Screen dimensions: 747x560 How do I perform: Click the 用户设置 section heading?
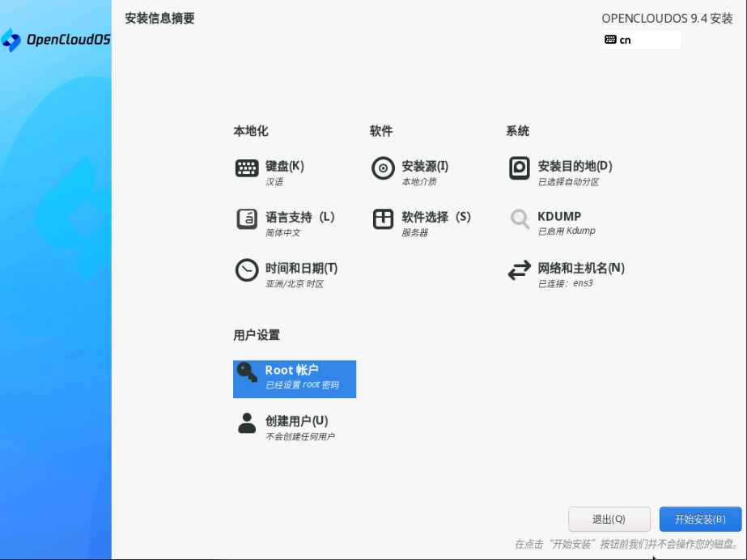[x=257, y=335]
